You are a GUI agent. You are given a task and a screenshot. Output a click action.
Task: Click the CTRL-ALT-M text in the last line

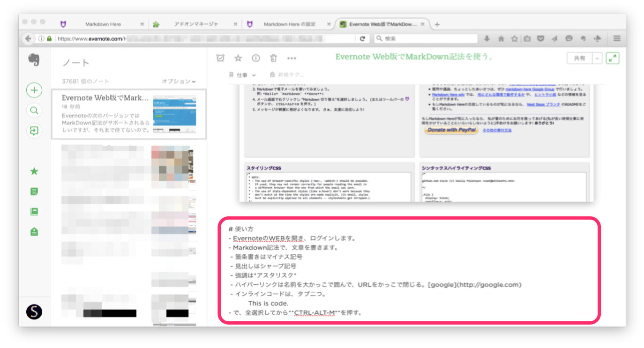click(x=314, y=312)
